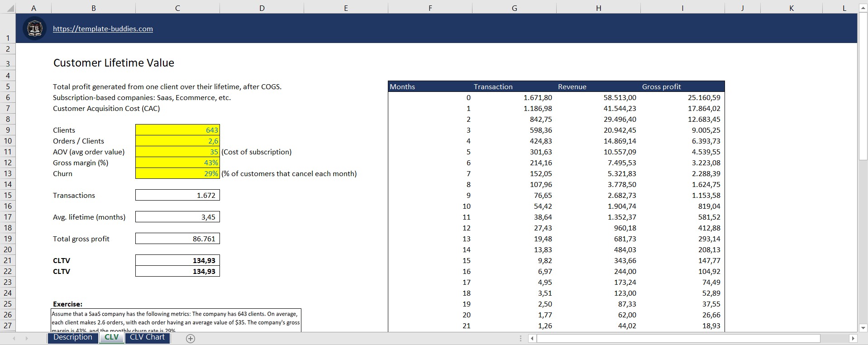
Task: Switch to the Description sheet tab
Action: point(73,337)
